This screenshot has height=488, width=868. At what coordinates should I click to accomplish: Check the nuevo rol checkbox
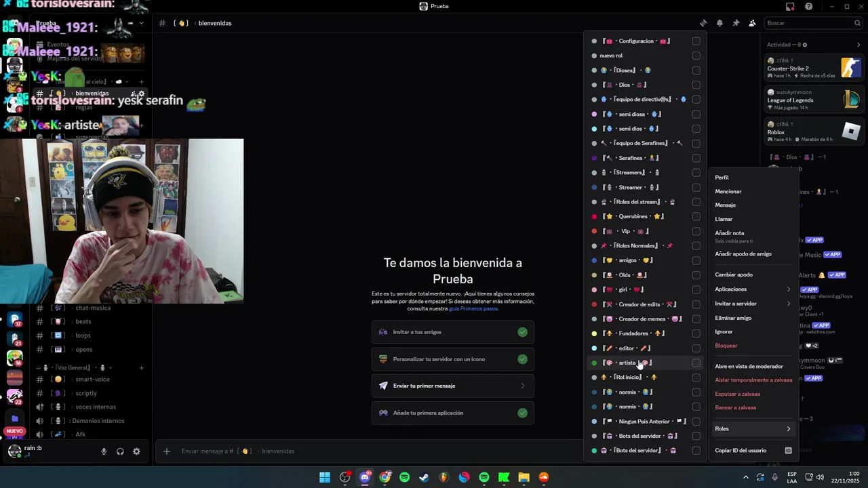(696, 56)
